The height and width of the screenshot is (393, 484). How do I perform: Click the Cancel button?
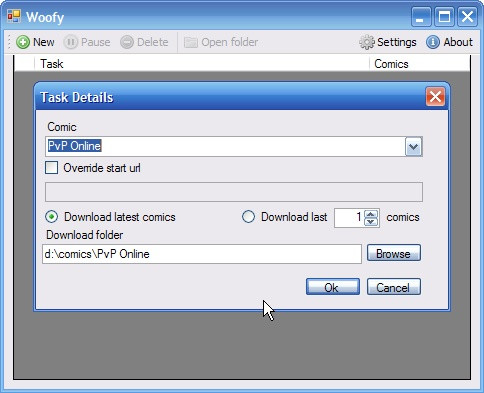394,287
